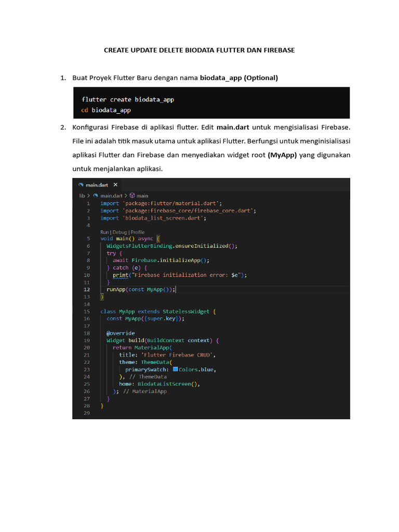Click the document title heading
Screen dimensions: 399x532
(199, 50)
